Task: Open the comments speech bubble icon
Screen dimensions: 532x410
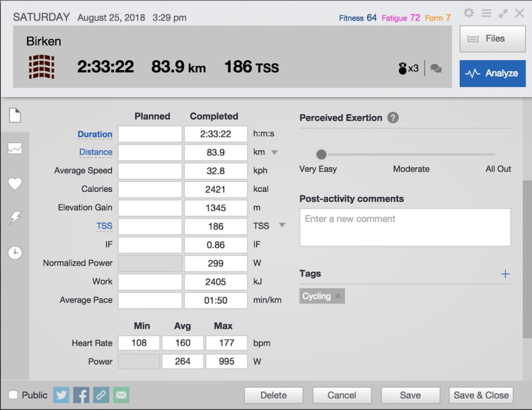Action: [436, 68]
